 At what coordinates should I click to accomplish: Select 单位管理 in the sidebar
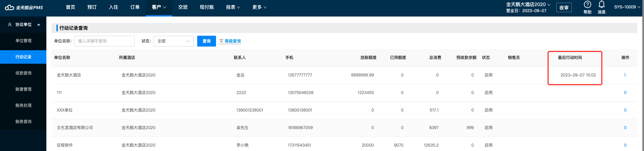[23, 41]
